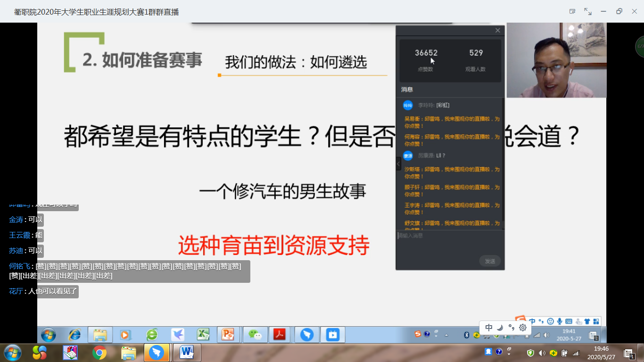Open the notification center with badge 1
Screen dimensions: 644x362
(629, 353)
